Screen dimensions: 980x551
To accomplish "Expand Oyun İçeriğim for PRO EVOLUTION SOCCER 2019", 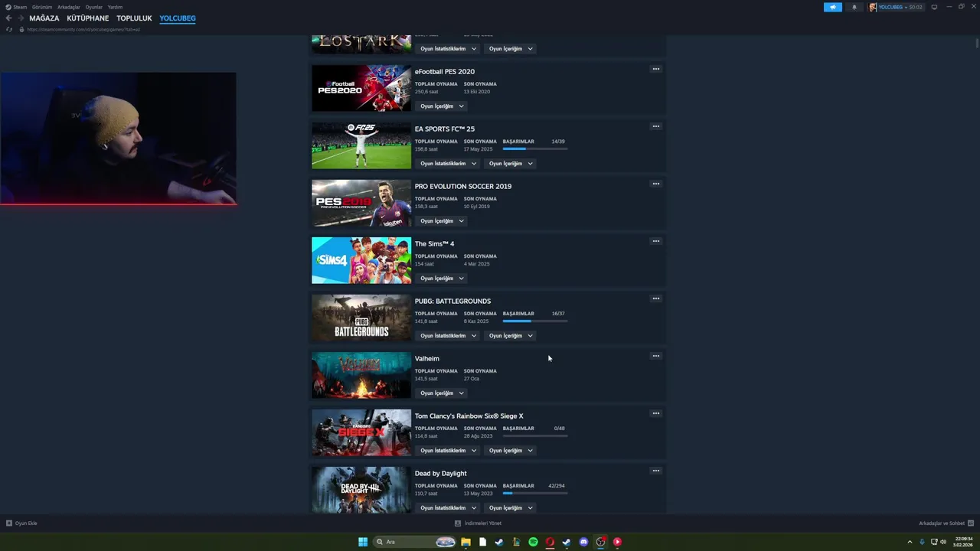I will click(x=442, y=221).
